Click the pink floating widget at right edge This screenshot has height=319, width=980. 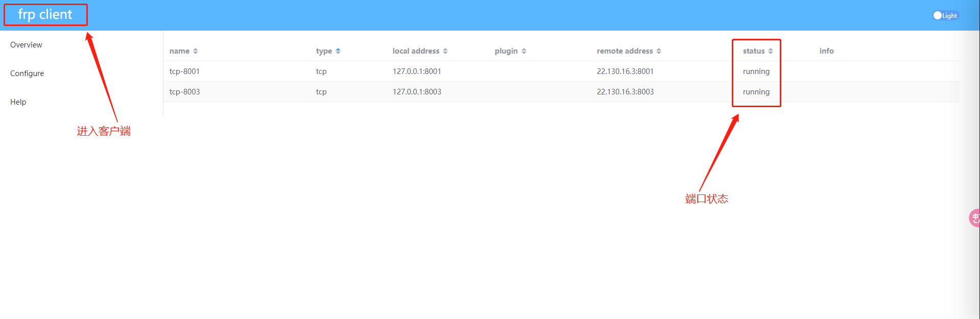pyautogui.click(x=974, y=218)
